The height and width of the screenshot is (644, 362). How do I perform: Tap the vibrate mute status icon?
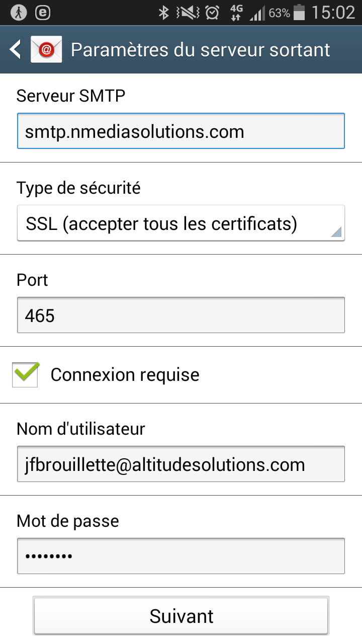tap(188, 13)
